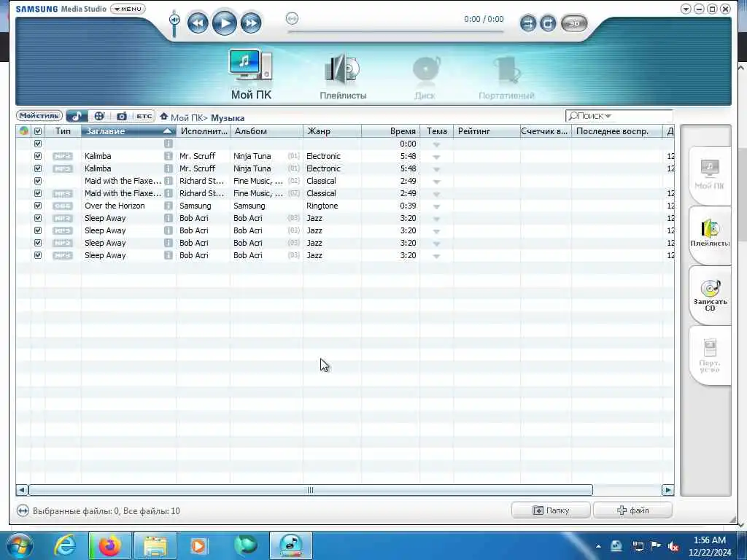
Task: Open info icon for last Sleep Away
Action: pyautogui.click(x=169, y=254)
